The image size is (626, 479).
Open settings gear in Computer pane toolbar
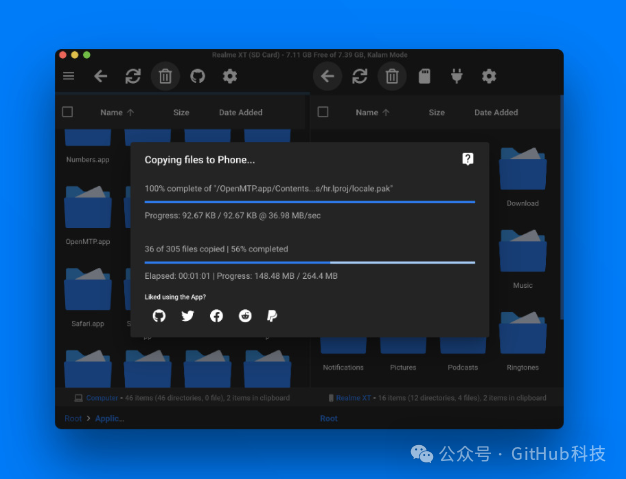coord(230,76)
